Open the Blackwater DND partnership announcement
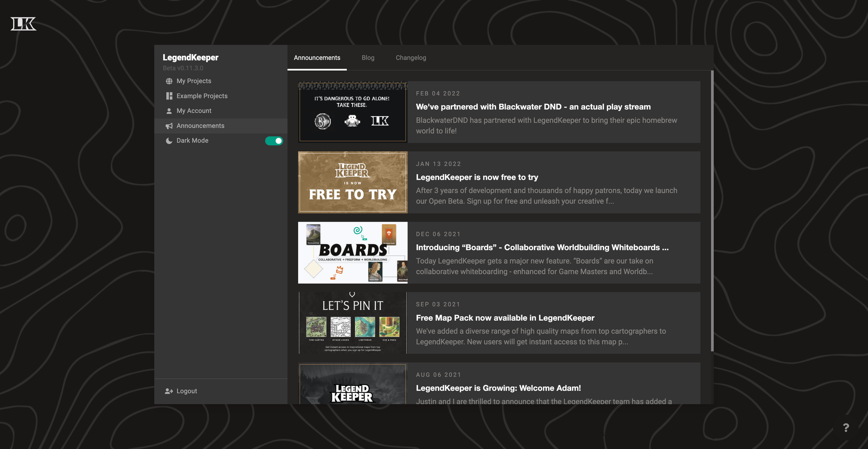 coord(533,106)
